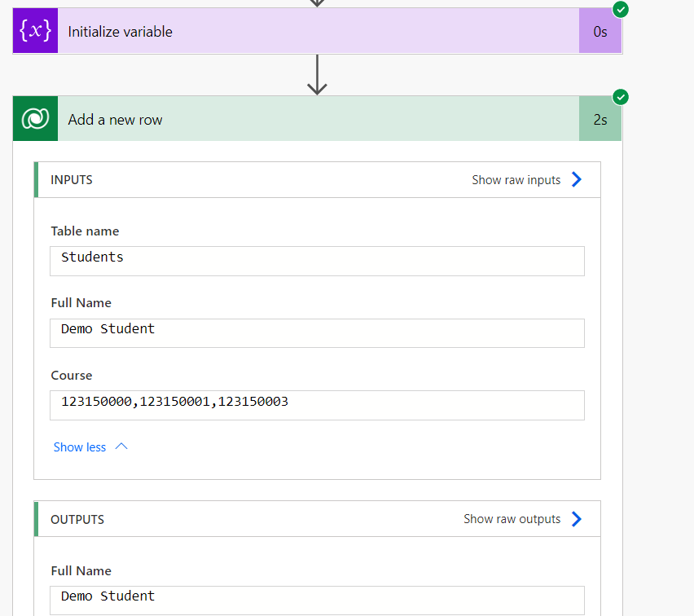Click the 2s duration badge on Add a new row
The image size is (694, 616).
click(x=600, y=118)
